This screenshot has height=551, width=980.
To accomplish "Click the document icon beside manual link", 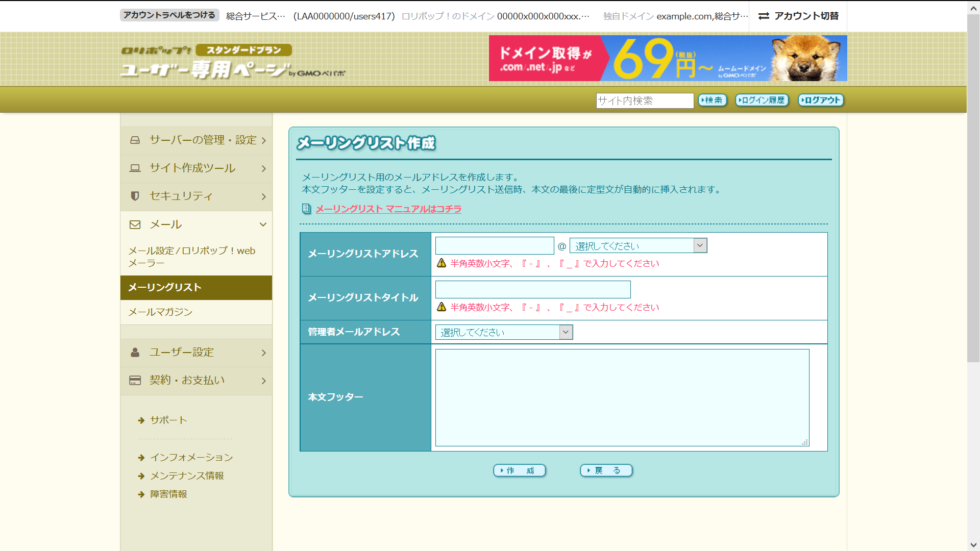I will (x=306, y=209).
